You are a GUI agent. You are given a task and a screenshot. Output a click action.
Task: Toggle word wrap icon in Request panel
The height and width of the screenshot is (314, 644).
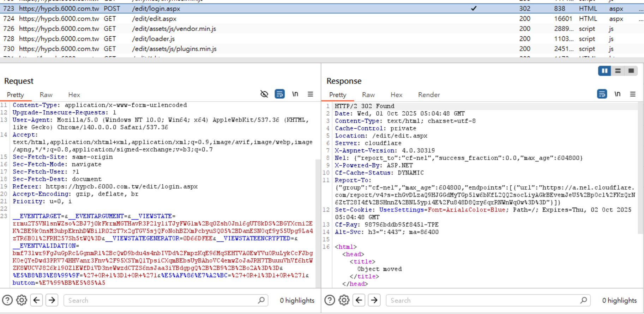pos(279,94)
